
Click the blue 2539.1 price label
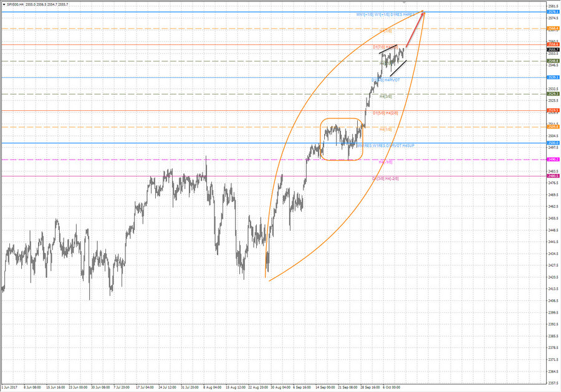[552, 77]
